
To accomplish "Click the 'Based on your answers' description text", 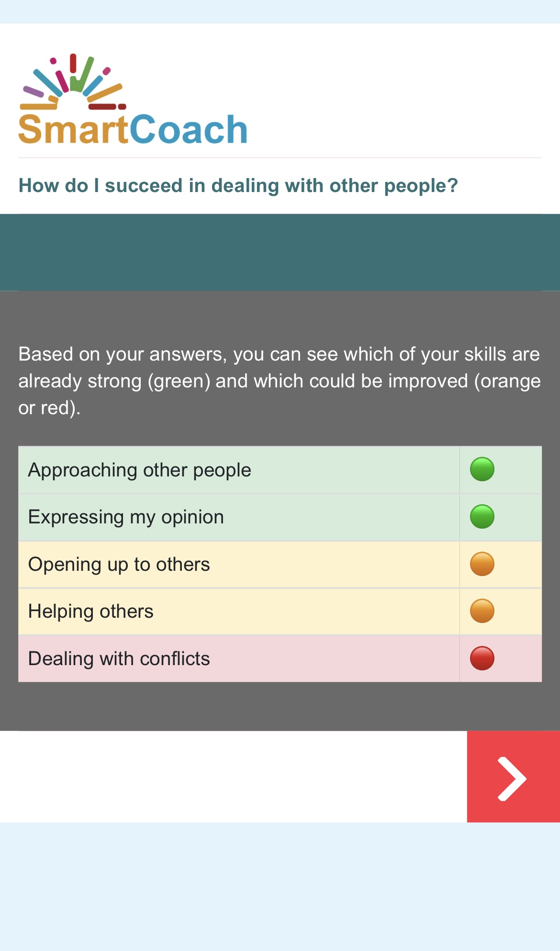I will (x=280, y=381).
